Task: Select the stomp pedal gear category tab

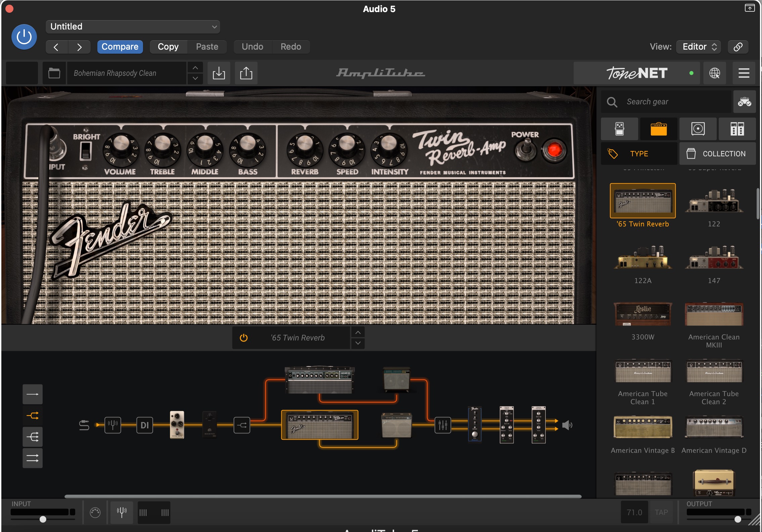Action: tap(620, 129)
